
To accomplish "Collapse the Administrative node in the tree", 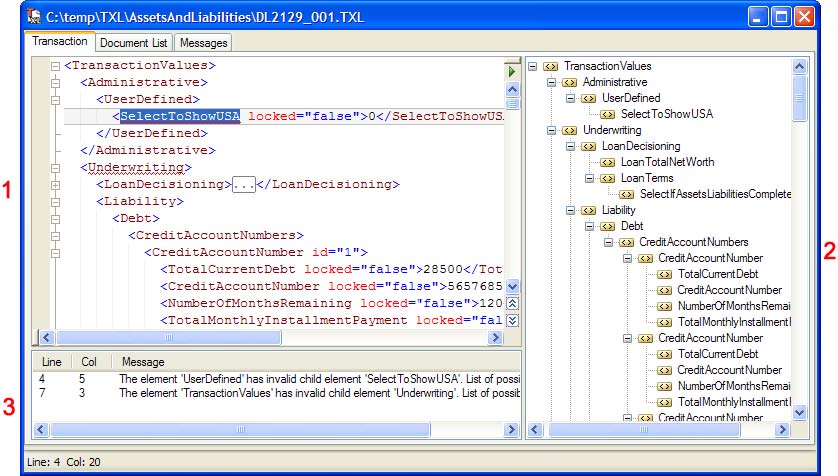I will 552,82.
